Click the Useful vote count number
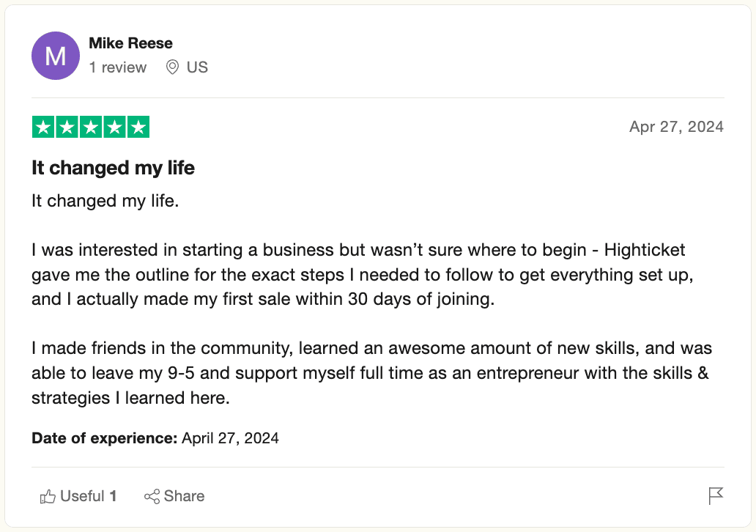 coord(114,496)
